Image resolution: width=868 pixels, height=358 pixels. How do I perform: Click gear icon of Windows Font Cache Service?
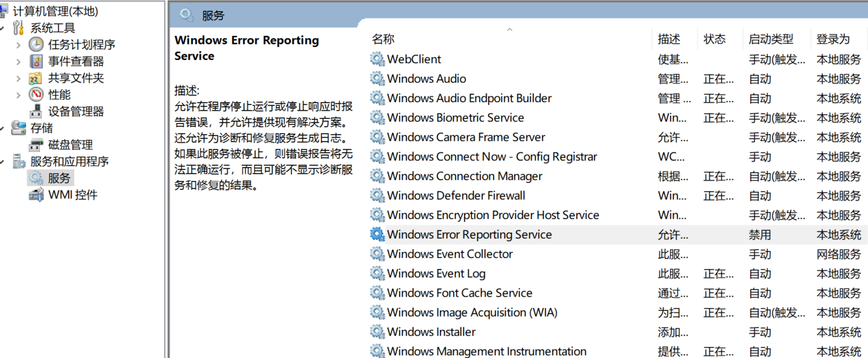pyautogui.click(x=377, y=293)
